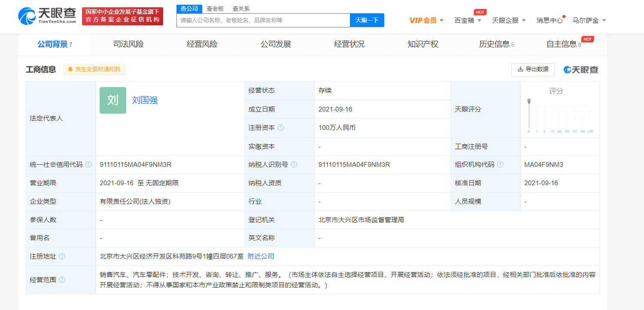The height and width of the screenshot is (310, 644).
Task: Click help icon beside 注册地址
Action: pyautogui.click(x=62, y=256)
